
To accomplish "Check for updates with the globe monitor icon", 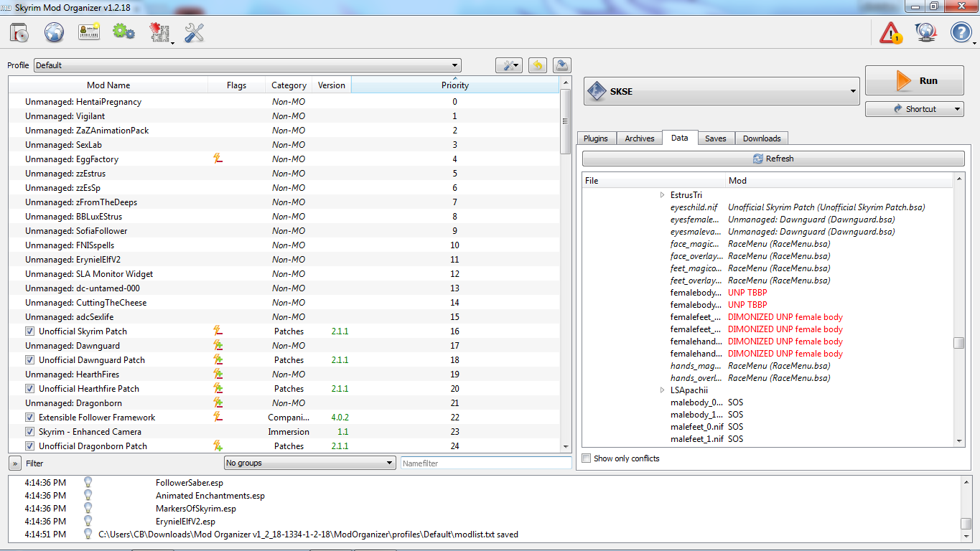I will [925, 32].
